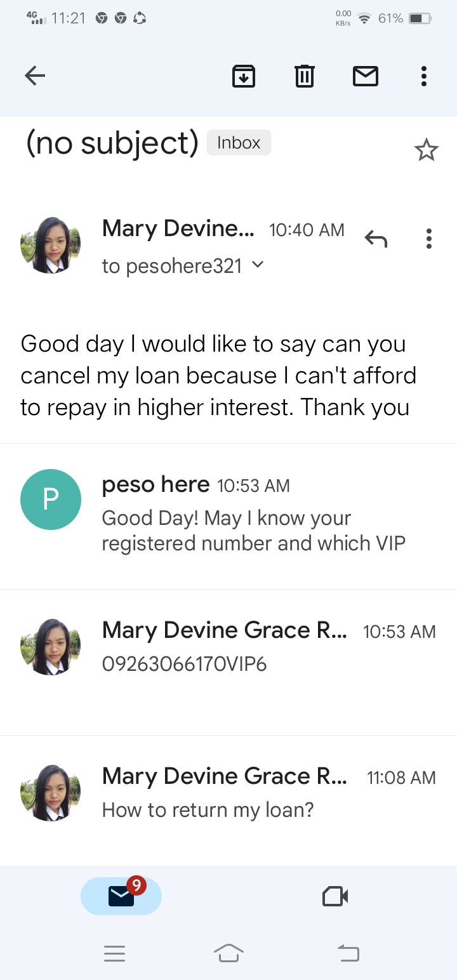The height and width of the screenshot is (980, 457).
Task: Mark conversation as unread envelope icon
Action: [x=365, y=76]
